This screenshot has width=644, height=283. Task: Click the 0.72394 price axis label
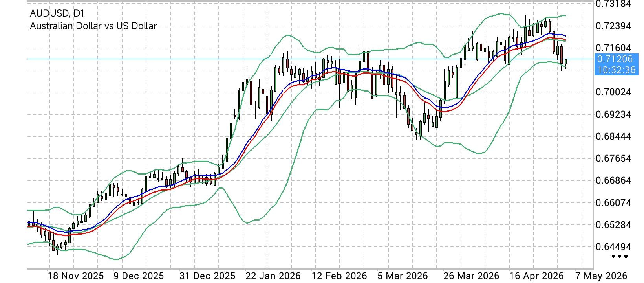pyautogui.click(x=613, y=26)
